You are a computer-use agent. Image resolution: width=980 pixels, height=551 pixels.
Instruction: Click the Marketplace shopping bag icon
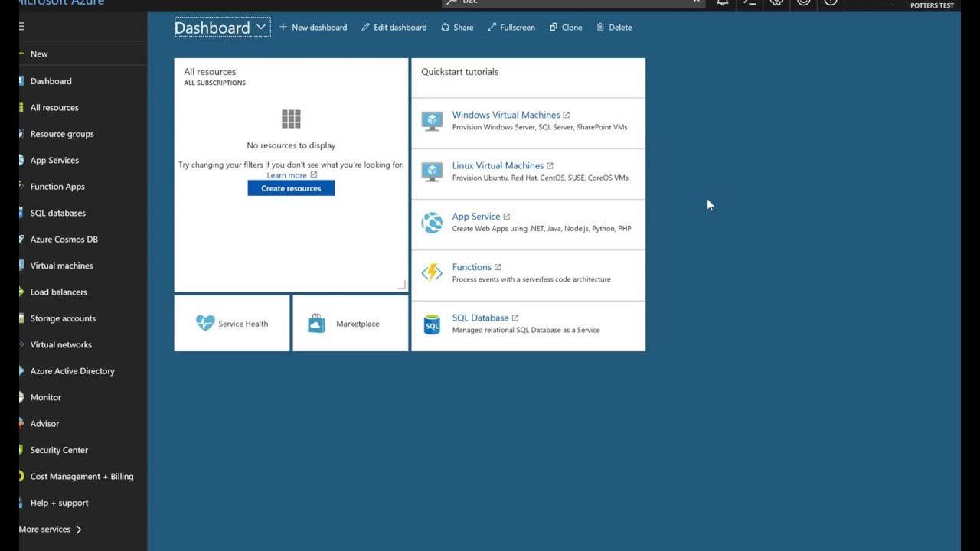tap(316, 323)
